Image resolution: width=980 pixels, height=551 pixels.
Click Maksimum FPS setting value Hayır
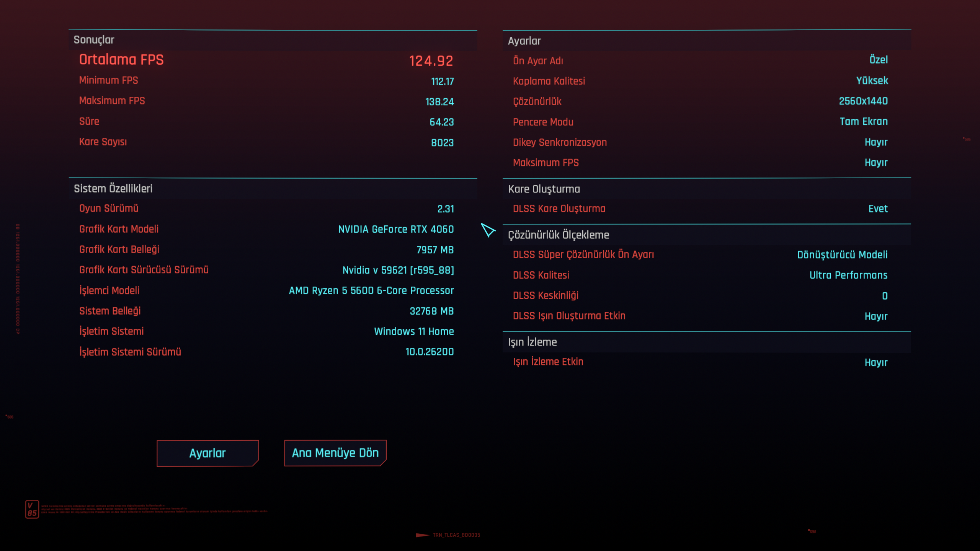point(876,163)
